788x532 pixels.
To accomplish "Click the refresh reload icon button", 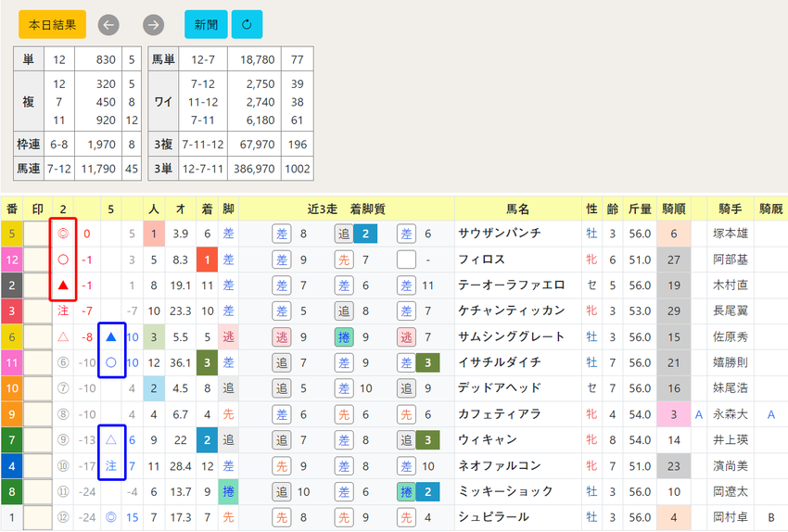I will [x=247, y=24].
